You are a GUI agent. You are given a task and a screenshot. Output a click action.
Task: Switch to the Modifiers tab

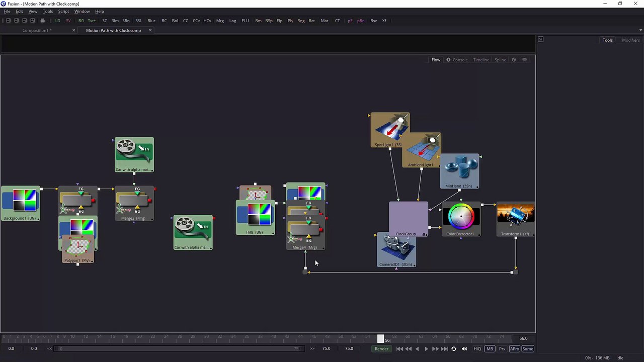631,40
